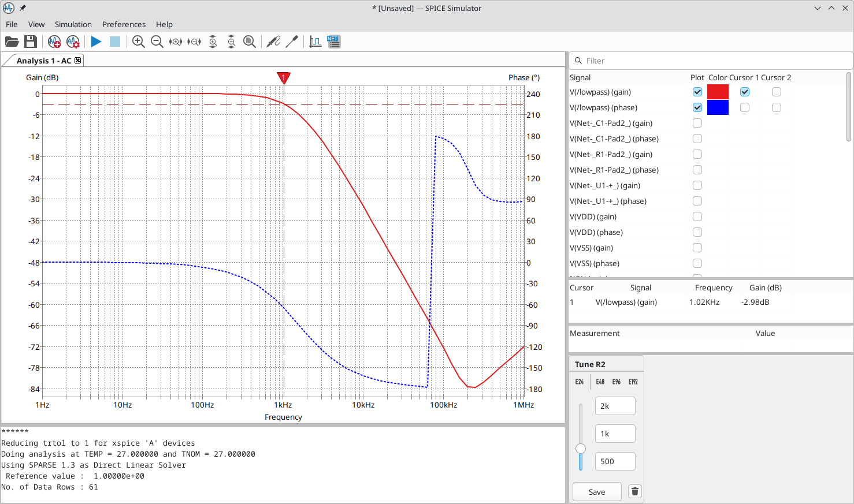This screenshot has width=854, height=504.
Task: Switch tuner to E192 series
Action: pos(633,382)
